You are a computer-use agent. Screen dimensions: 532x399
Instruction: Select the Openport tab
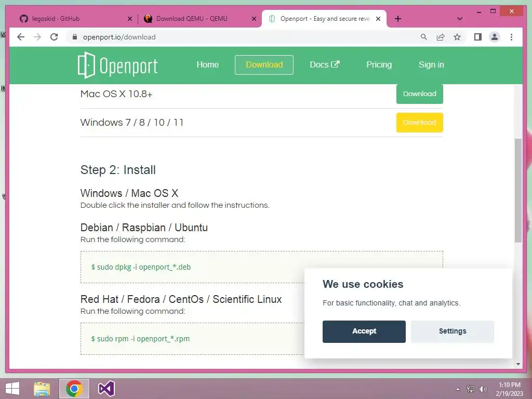tap(324, 19)
